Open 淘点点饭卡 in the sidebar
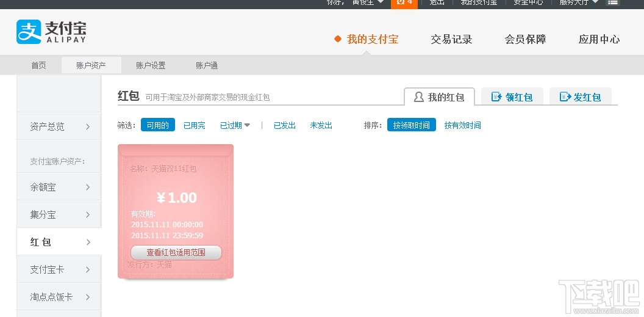The image size is (644, 317). pyautogui.click(x=59, y=296)
